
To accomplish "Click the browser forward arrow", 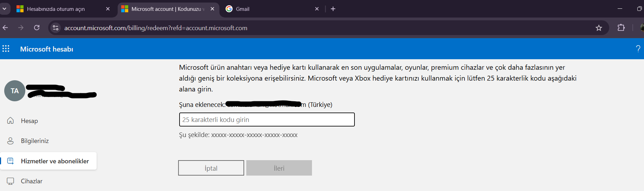I will (x=21, y=28).
